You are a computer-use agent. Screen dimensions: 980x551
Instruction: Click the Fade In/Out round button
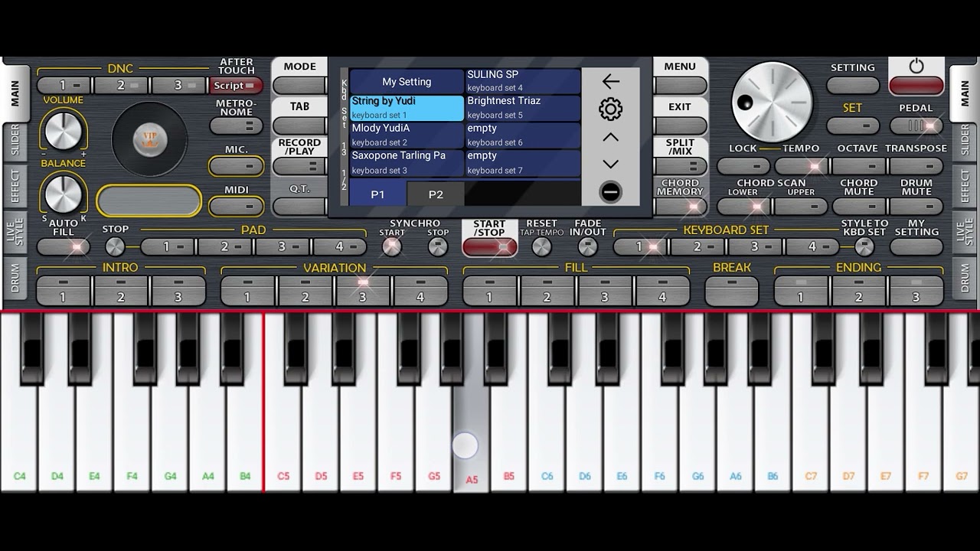pyautogui.click(x=587, y=246)
